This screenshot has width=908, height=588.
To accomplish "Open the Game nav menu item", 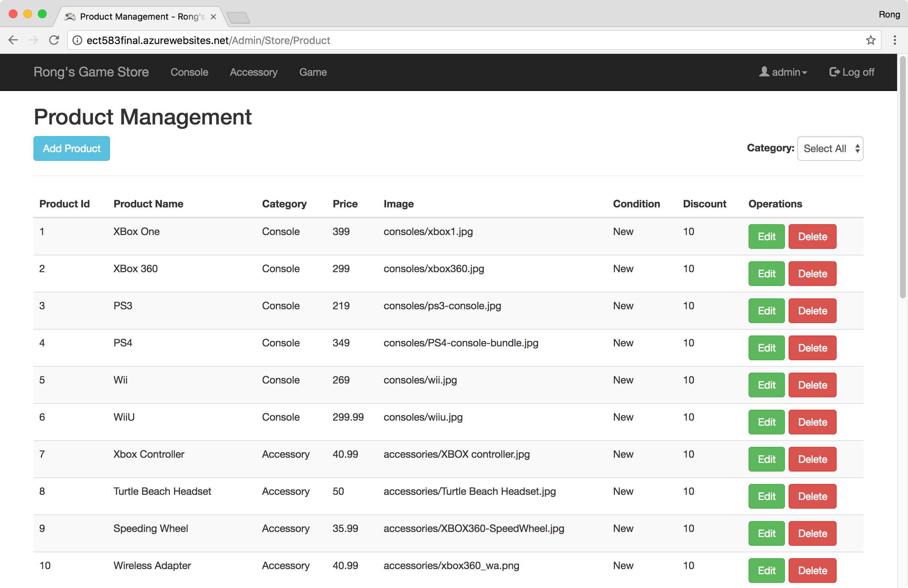I will click(313, 72).
